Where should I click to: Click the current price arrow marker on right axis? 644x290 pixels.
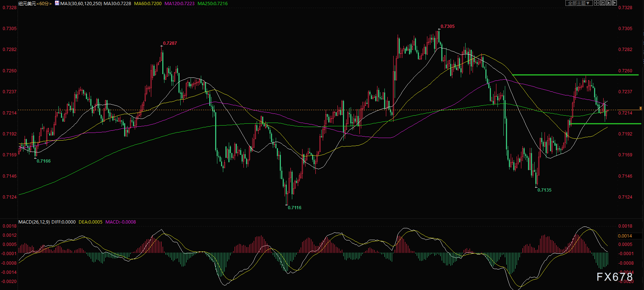pyautogui.click(x=640, y=108)
